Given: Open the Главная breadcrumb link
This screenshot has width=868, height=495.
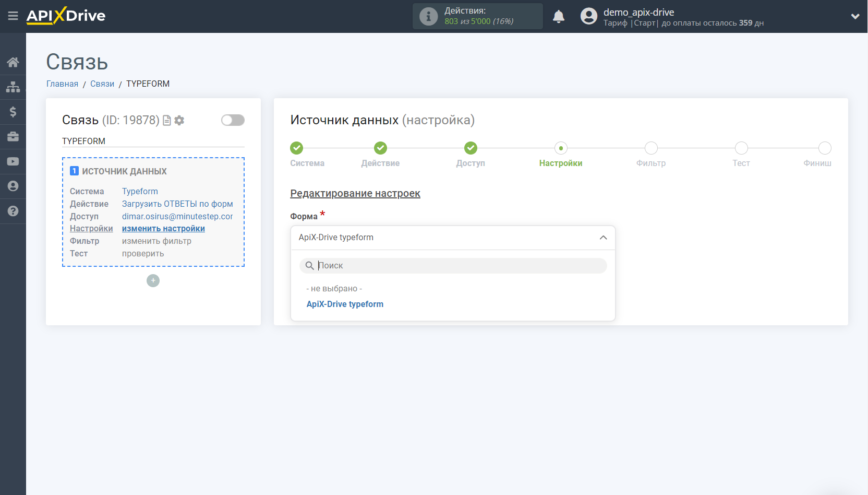Looking at the screenshot, I should (x=62, y=84).
